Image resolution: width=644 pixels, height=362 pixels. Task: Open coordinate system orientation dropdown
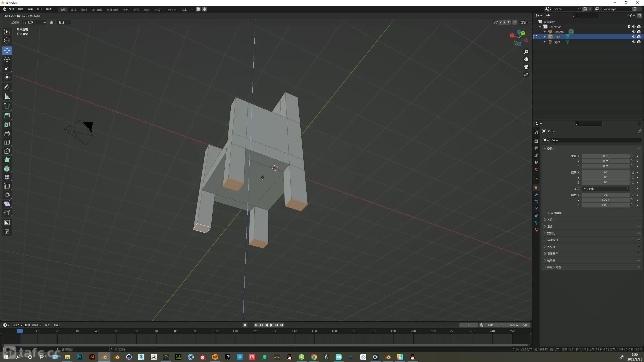34,22
